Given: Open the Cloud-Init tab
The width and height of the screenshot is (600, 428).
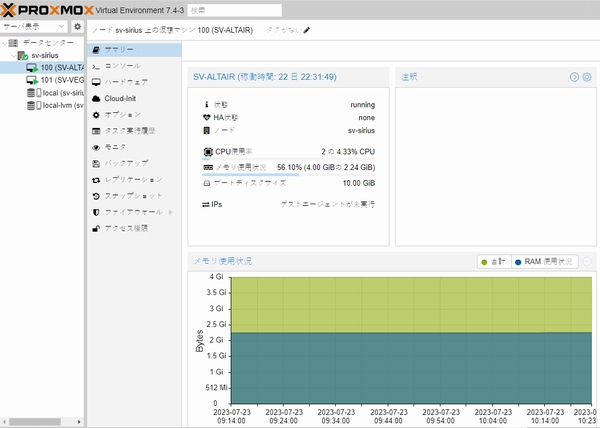Looking at the screenshot, I should click(x=134, y=98).
